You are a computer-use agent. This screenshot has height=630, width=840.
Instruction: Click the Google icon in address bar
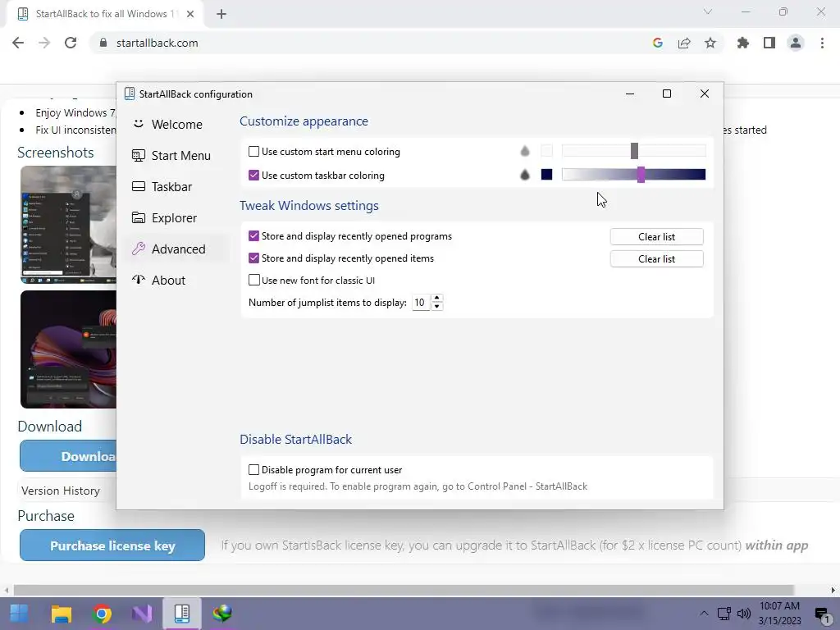(x=658, y=43)
